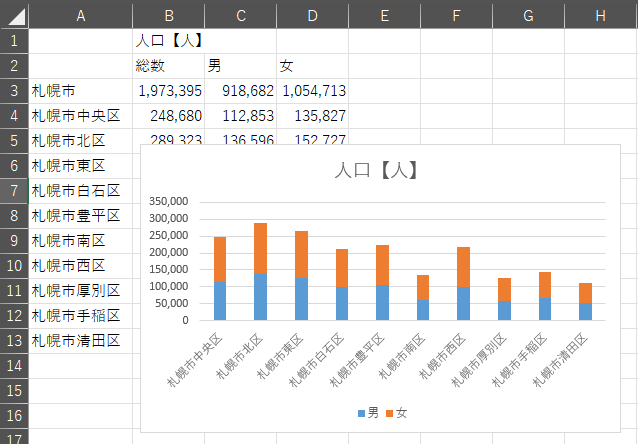Click cell A13 札幌市清田区
The height and width of the screenshot is (444, 638).
(x=80, y=341)
